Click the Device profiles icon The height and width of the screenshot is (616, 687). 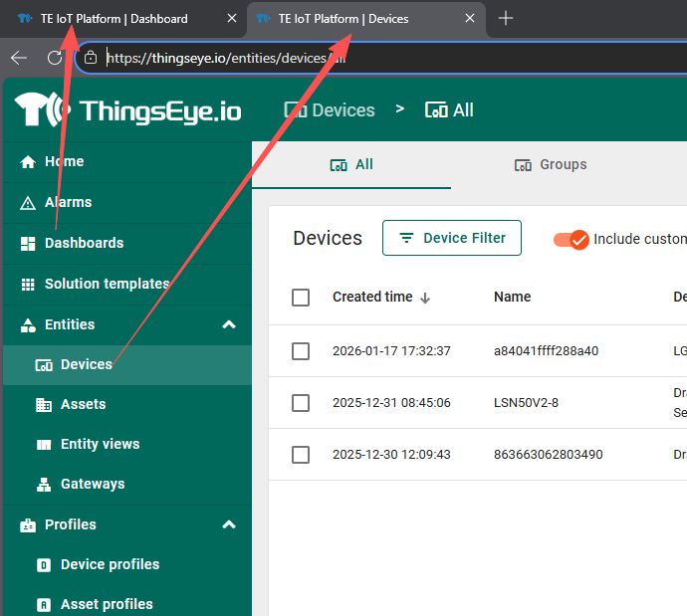(x=44, y=565)
